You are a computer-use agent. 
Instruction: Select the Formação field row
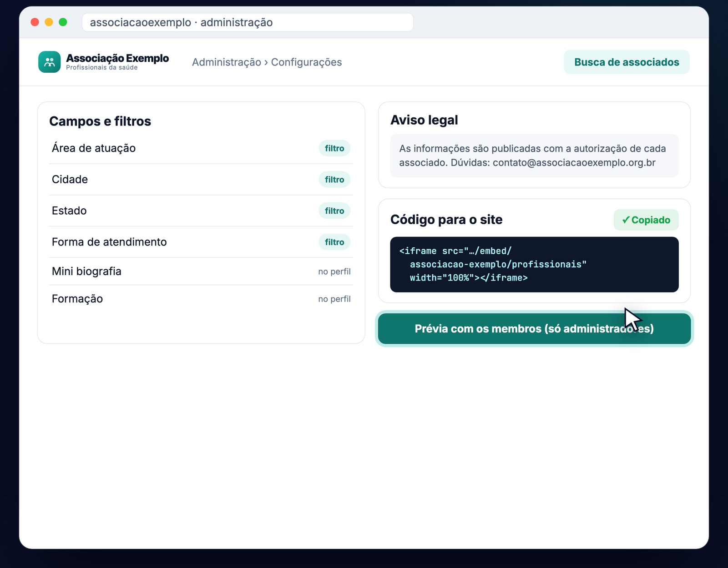(x=201, y=299)
